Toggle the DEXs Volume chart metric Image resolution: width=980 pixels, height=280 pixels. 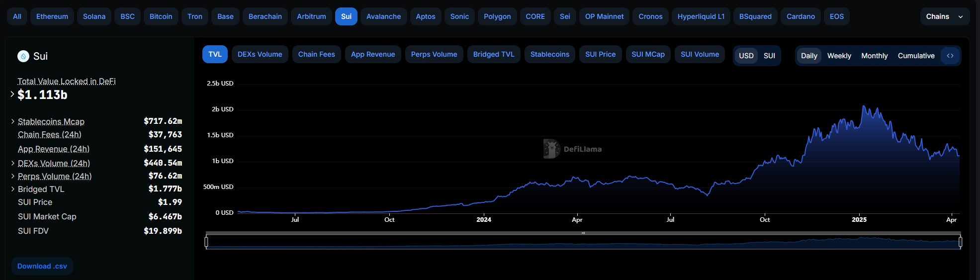(260, 54)
